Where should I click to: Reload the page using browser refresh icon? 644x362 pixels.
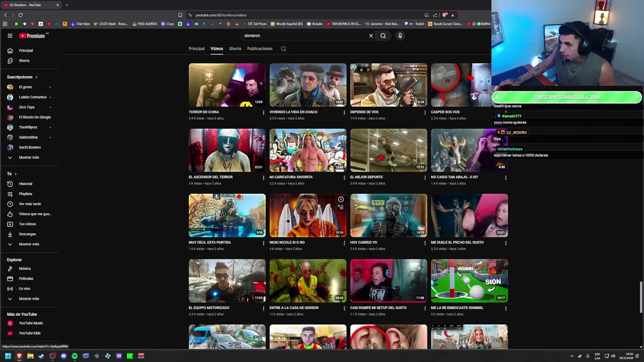tap(20, 15)
